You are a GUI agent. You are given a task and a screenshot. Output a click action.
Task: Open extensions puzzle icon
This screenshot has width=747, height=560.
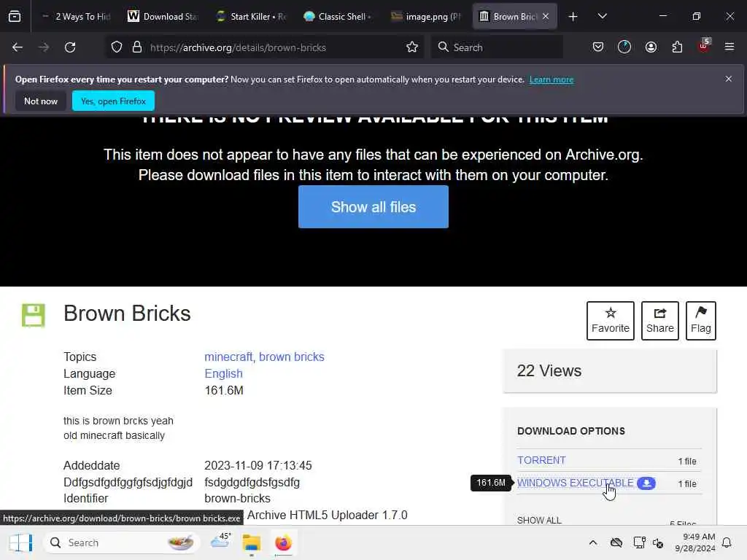[677, 47]
